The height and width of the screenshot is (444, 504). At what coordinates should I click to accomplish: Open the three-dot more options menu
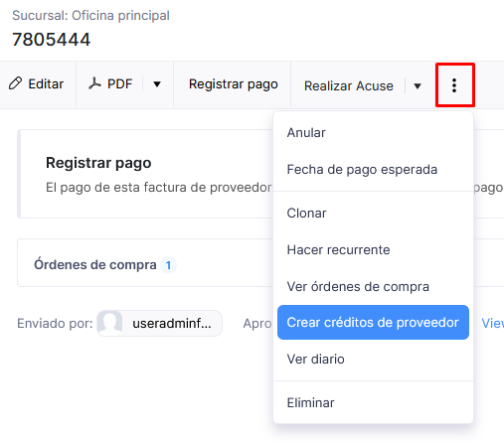[454, 85]
